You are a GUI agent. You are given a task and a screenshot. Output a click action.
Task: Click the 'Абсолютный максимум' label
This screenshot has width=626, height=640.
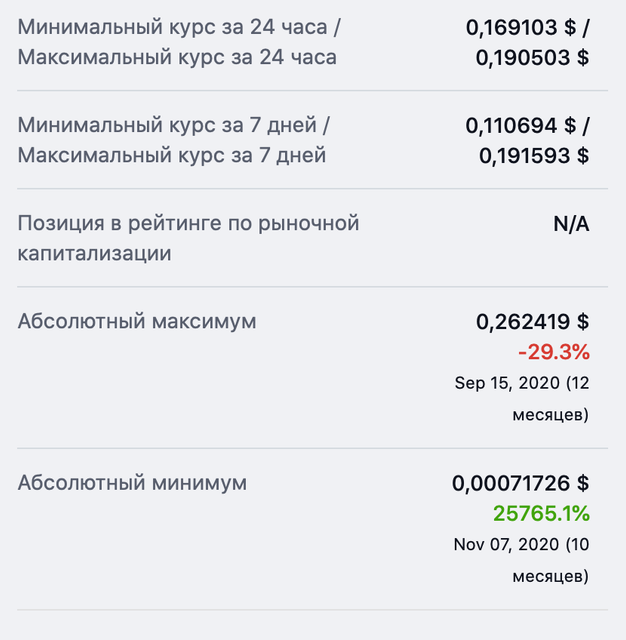(137, 321)
